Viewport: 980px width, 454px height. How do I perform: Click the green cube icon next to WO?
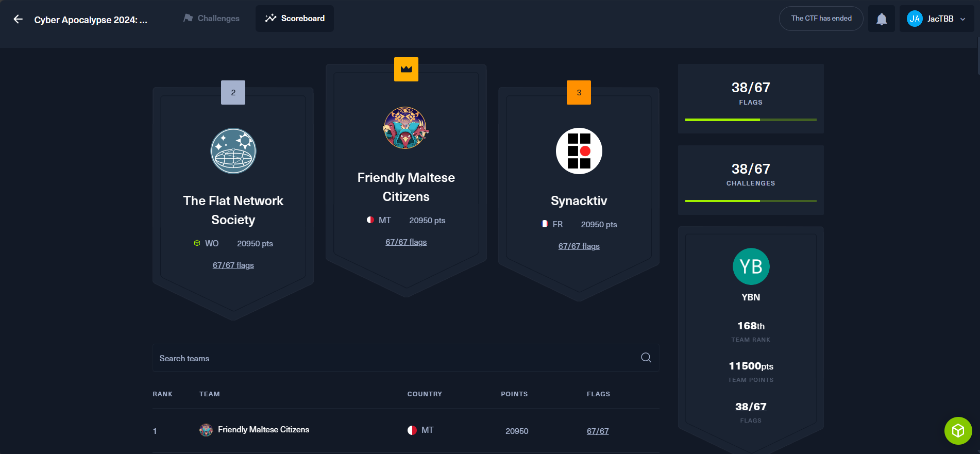point(197,243)
